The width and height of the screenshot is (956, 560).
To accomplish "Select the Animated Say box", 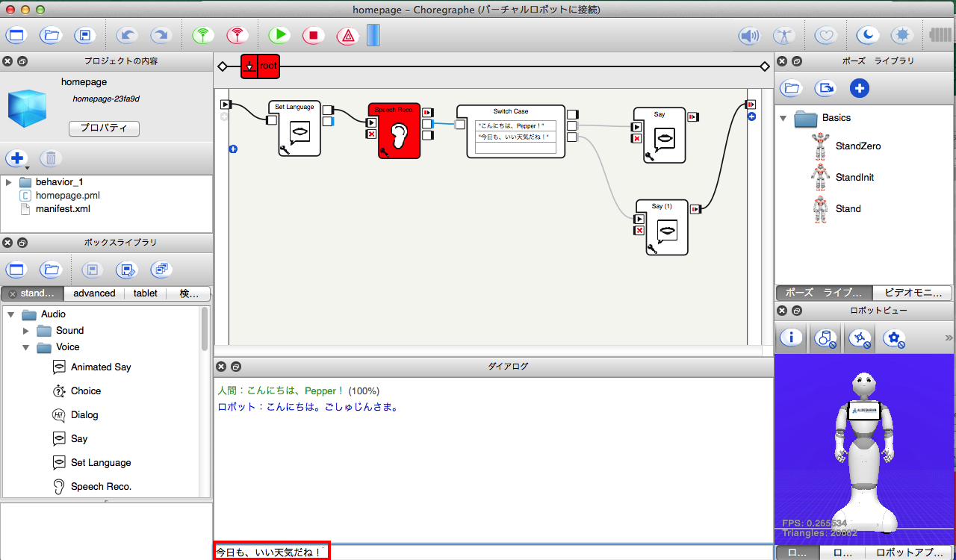I will point(92,367).
